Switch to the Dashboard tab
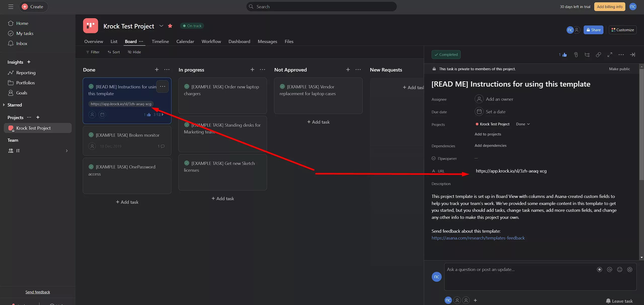 239,42
